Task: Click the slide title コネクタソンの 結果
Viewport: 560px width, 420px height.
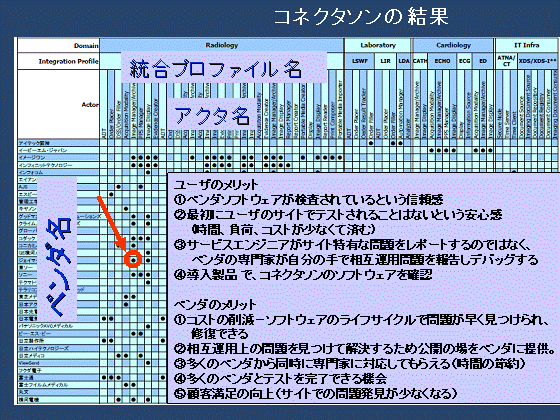Action: [361, 17]
